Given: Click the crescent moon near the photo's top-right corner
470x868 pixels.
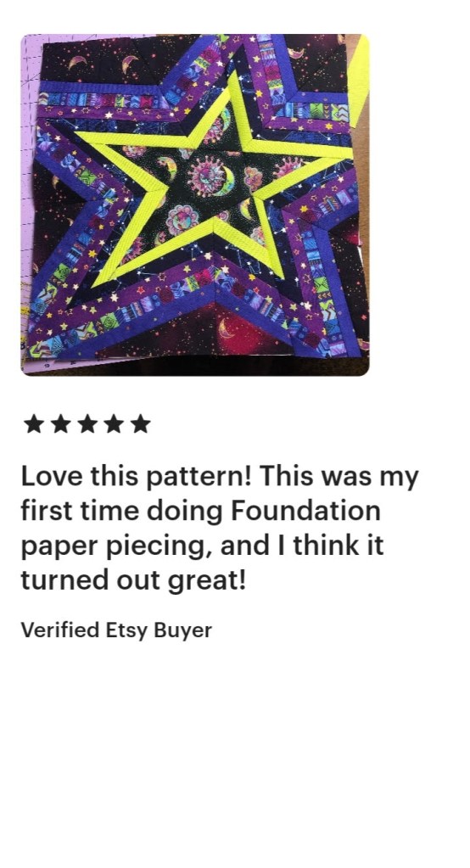Looking at the screenshot, I should pos(297,53).
